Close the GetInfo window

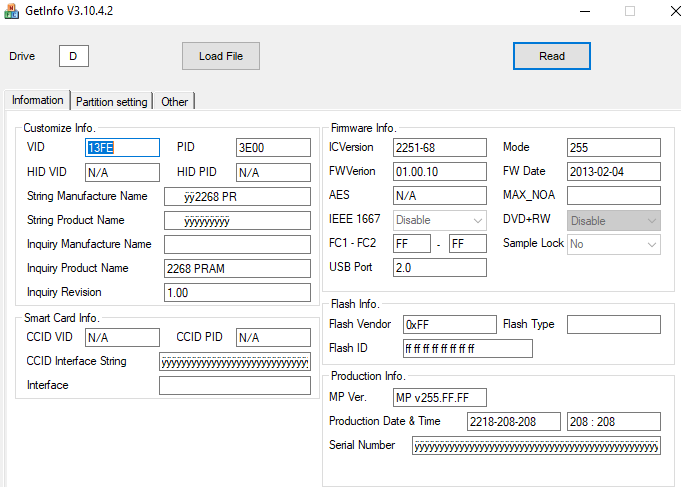[x=674, y=11]
